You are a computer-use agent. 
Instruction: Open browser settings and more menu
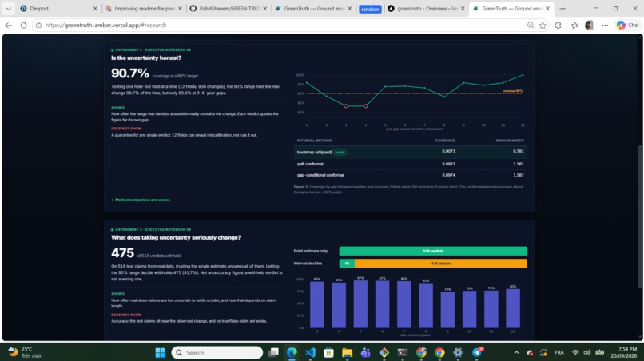coord(605,25)
